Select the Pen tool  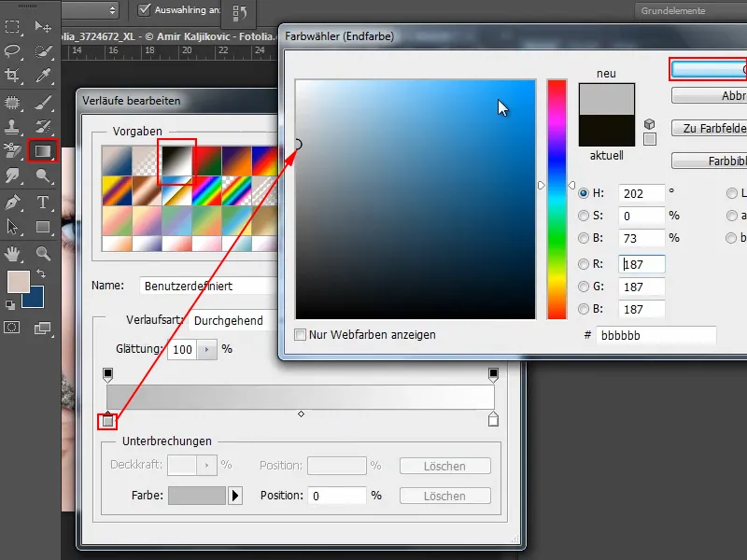click(12, 203)
